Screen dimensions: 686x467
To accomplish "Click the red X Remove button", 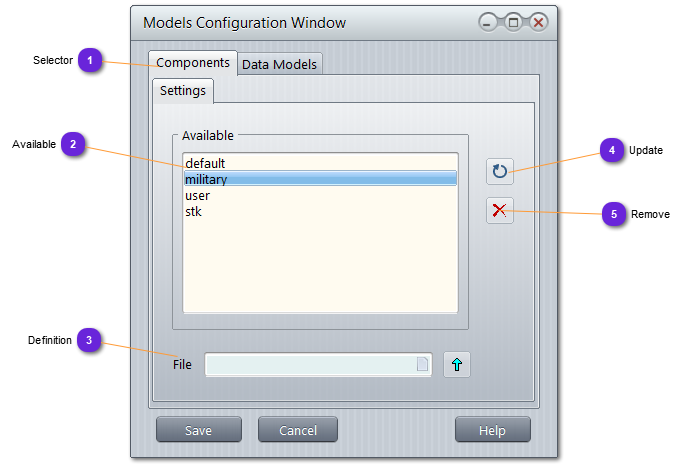I will (x=500, y=210).
